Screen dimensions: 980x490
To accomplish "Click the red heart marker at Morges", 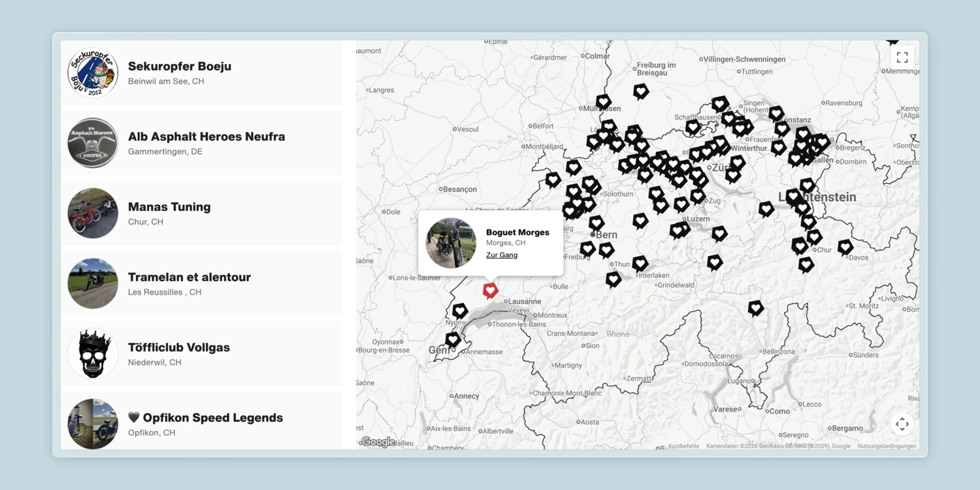I will pos(490,290).
